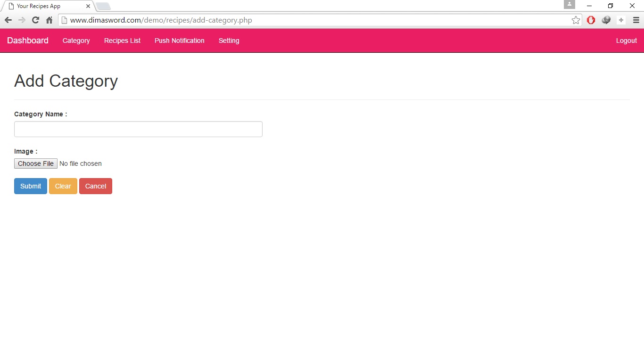Viewport: 644px width, 343px height.
Task: Click the plus extension icon
Action: [x=621, y=20]
